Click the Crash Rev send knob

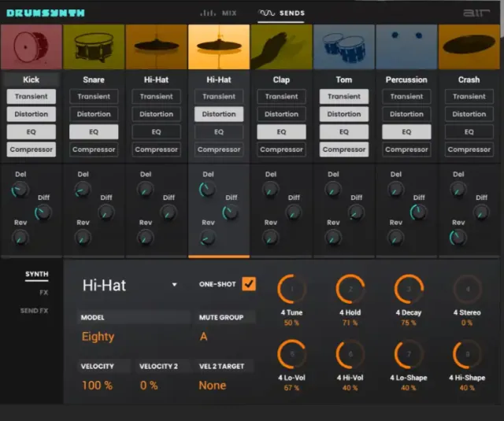[x=458, y=238]
